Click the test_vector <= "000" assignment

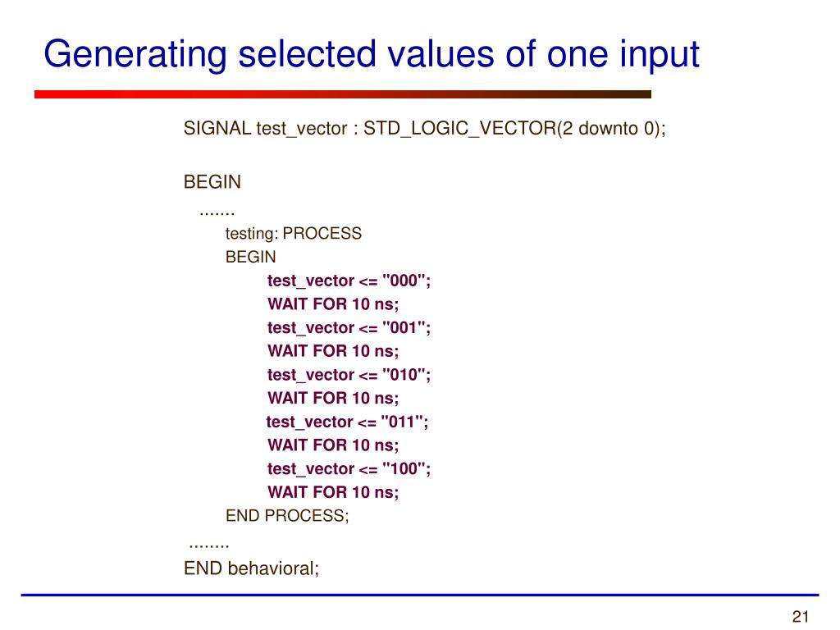coord(349,281)
